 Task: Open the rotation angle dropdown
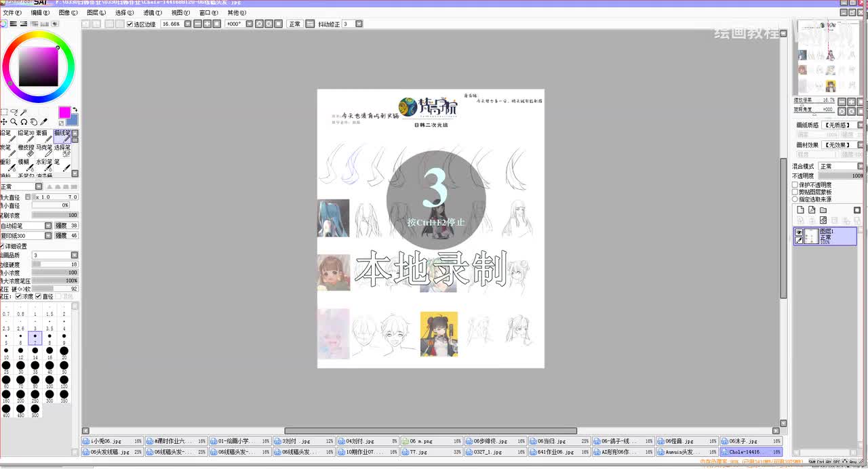point(250,24)
